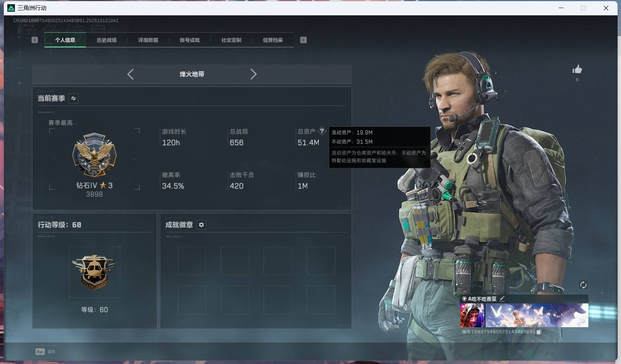Click the E key tab-right icon

click(x=303, y=40)
